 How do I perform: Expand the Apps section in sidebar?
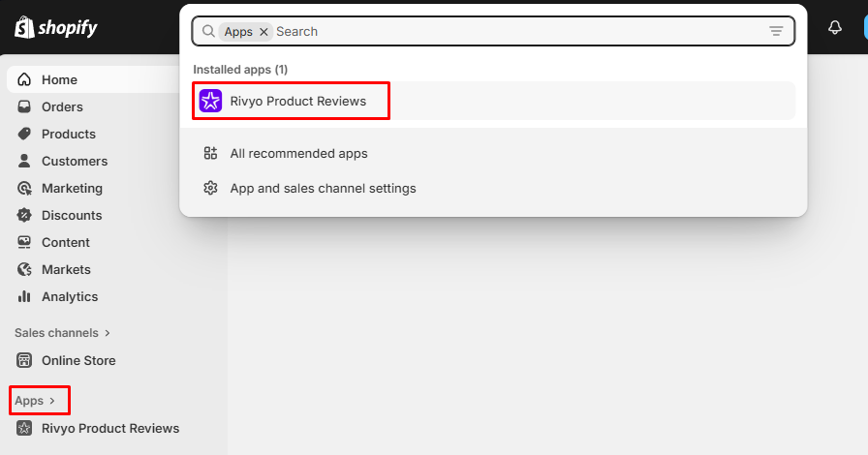pyautogui.click(x=36, y=401)
